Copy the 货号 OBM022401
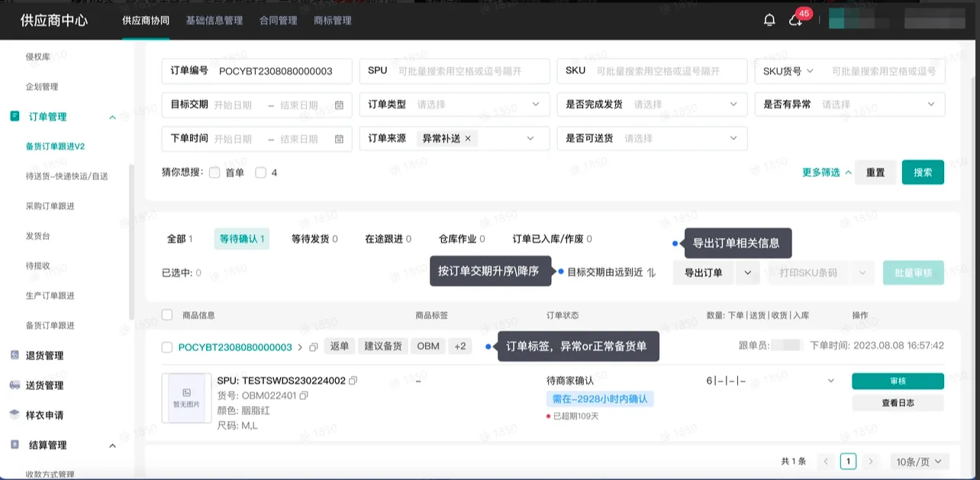 coord(304,395)
